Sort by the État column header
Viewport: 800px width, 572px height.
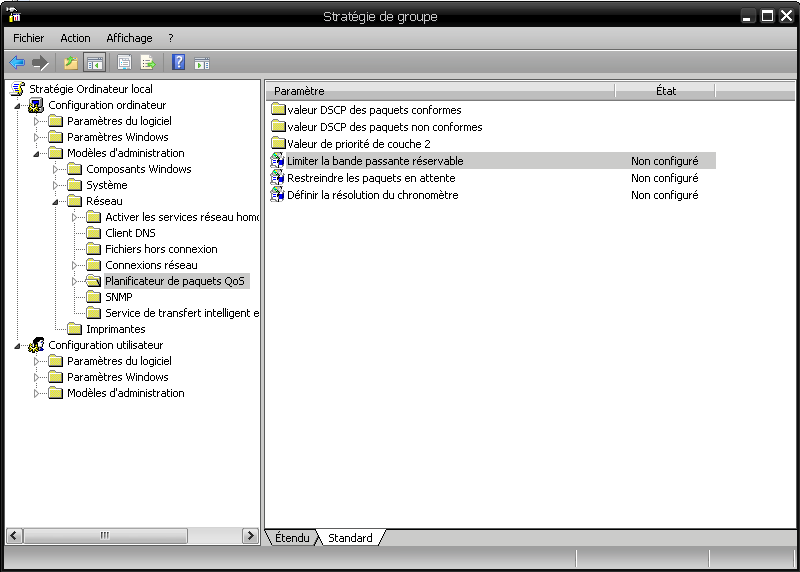coord(665,91)
